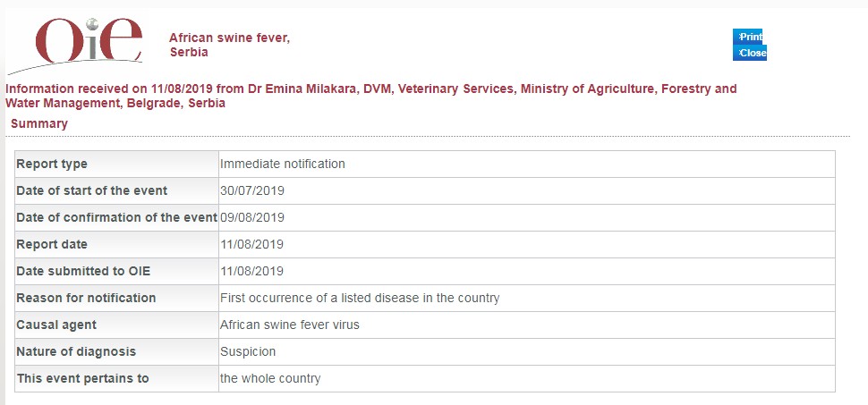
Task: Select the African swine fever, Serbia title
Action: click(229, 45)
